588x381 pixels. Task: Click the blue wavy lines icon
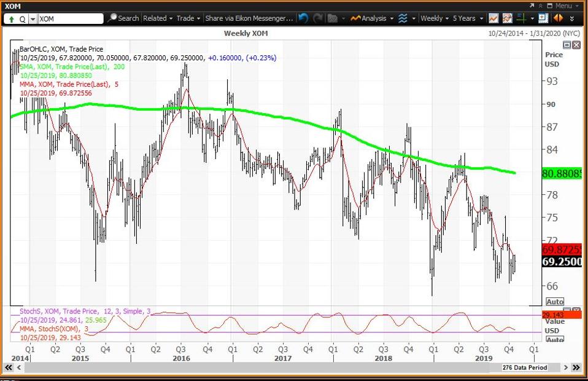pos(402,18)
